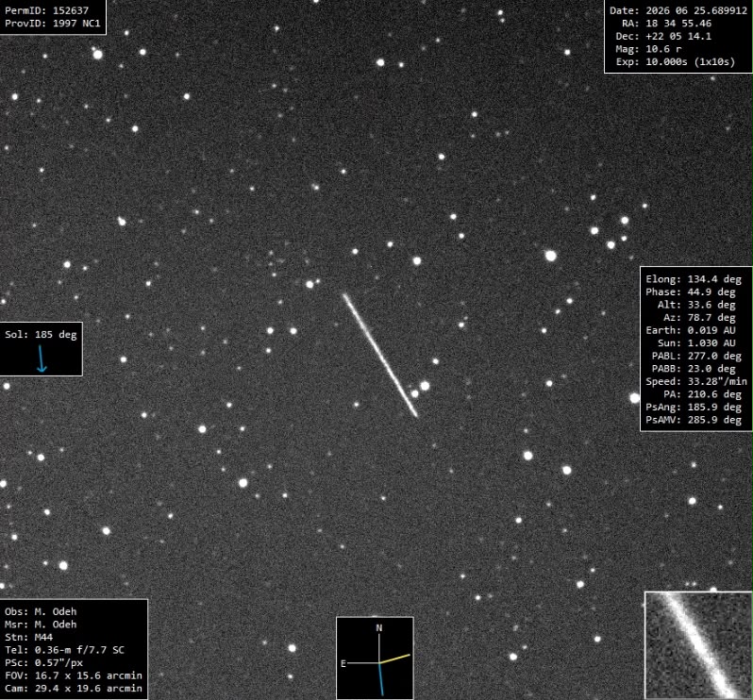Click the PermID: 152637 label
Screen dimensions: 753x700
click(46, 10)
